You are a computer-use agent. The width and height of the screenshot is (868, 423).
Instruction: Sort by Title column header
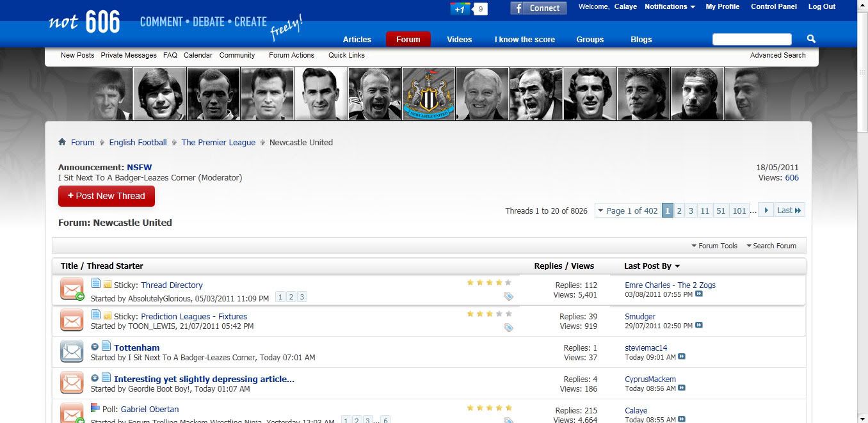pyautogui.click(x=69, y=266)
